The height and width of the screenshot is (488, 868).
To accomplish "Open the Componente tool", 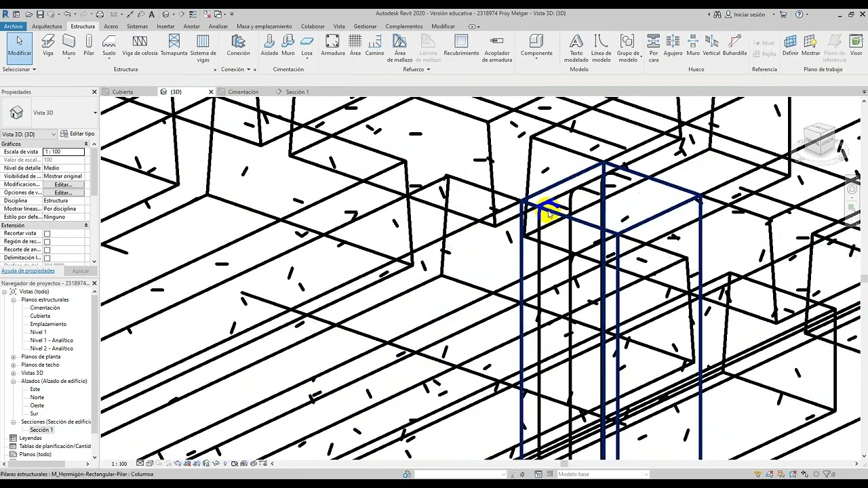I will point(536,46).
